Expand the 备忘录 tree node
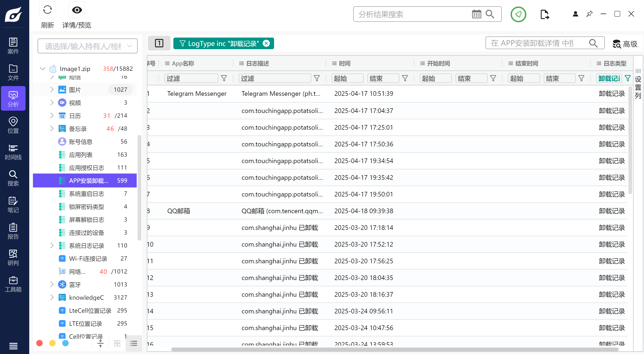 (x=52, y=129)
